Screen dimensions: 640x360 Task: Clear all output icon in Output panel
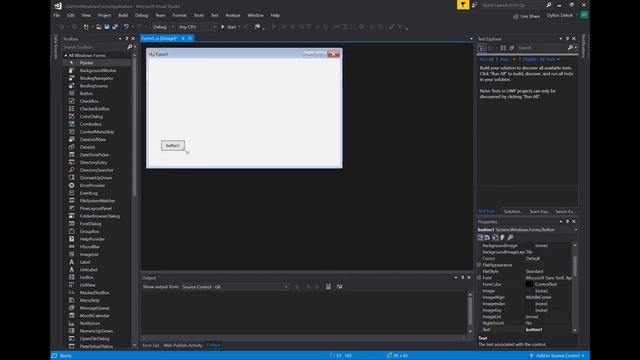coord(328,287)
